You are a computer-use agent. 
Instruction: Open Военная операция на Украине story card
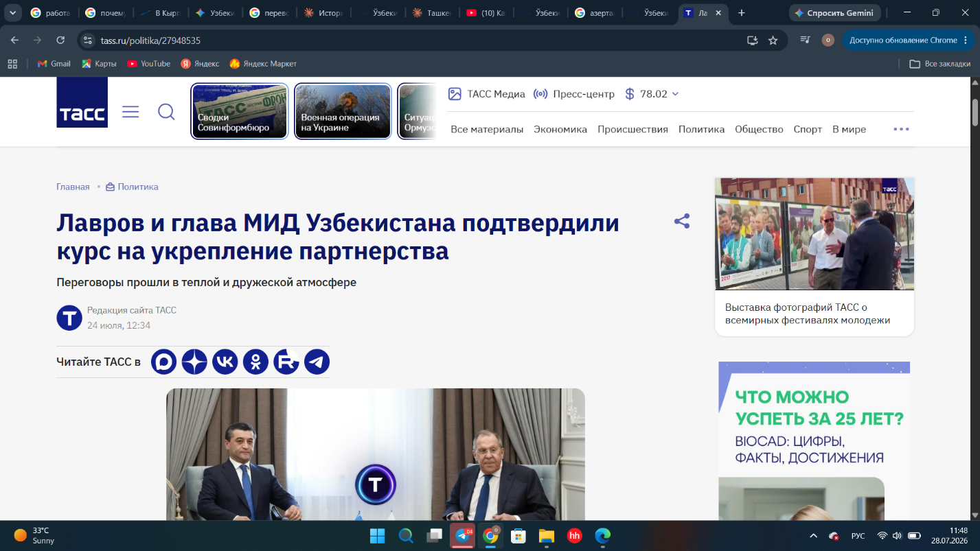point(343,111)
